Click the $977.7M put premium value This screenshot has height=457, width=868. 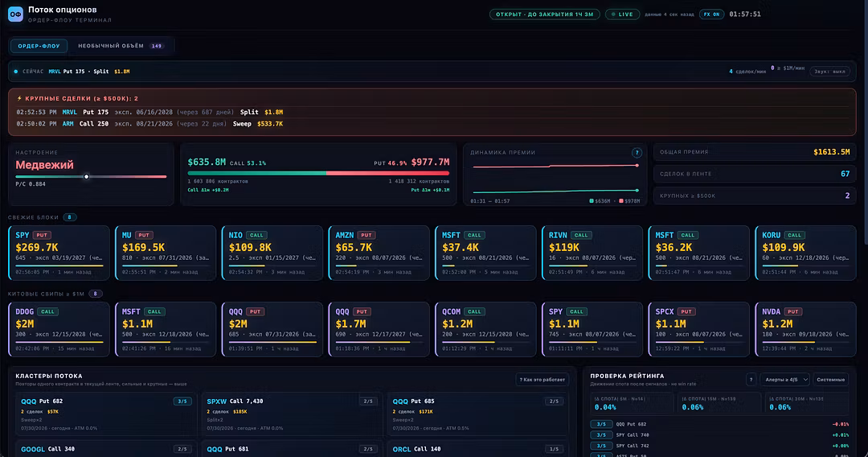click(x=430, y=163)
